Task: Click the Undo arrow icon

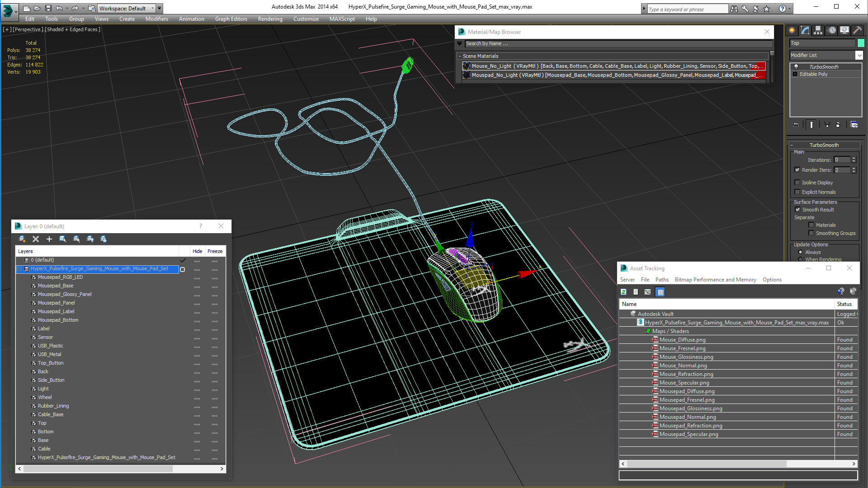Action: point(59,8)
